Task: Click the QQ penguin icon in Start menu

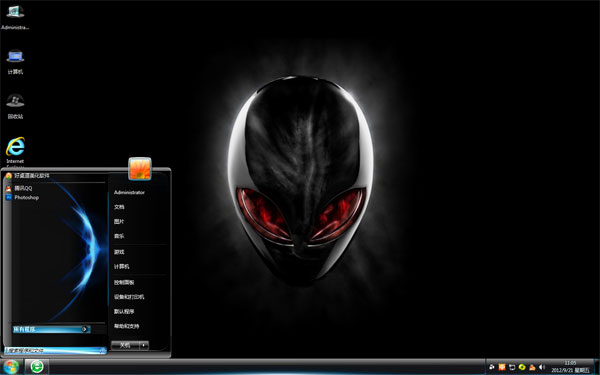Action: (8, 188)
